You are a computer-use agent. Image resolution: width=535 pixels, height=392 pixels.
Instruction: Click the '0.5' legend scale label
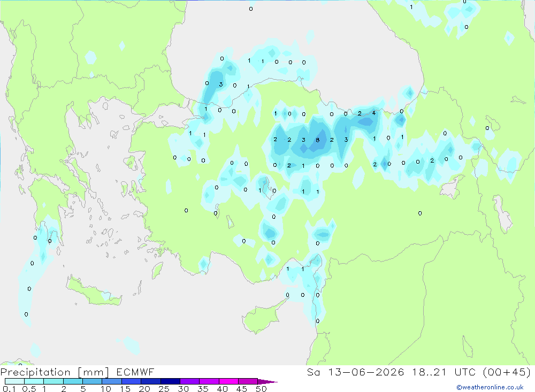pyautogui.click(x=29, y=389)
